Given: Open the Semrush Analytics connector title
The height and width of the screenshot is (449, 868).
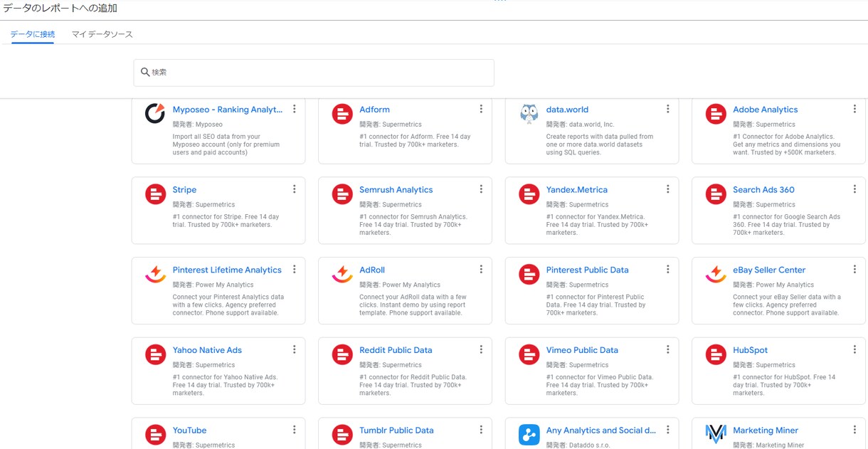Looking at the screenshot, I should (x=396, y=190).
